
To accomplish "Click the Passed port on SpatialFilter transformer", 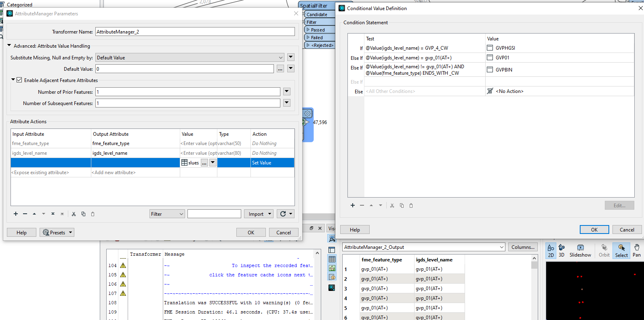I will (x=320, y=30).
